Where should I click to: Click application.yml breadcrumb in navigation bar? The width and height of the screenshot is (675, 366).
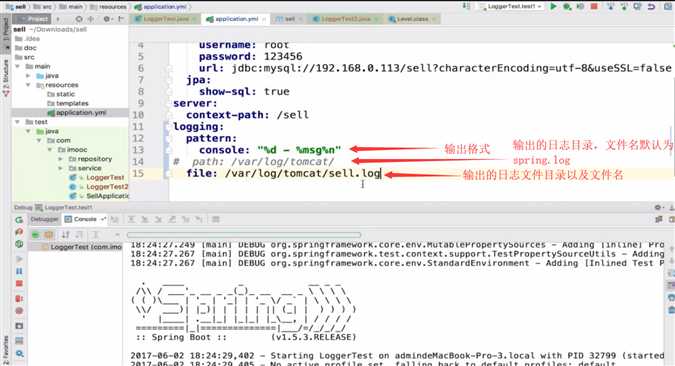pos(160,6)
